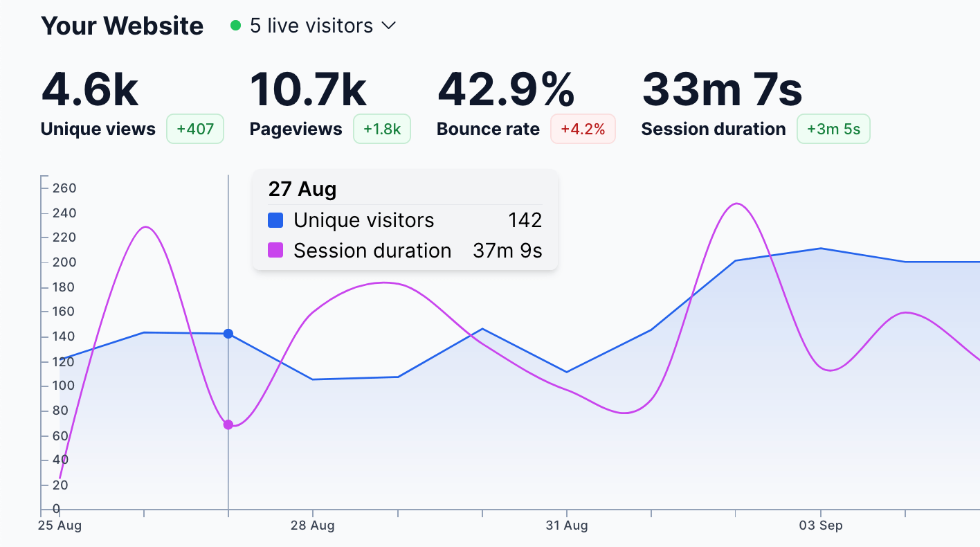The width and height of the screenshot is (980, 547).
Task: Click the purple data point on 27 Aug
Action: 228,424
